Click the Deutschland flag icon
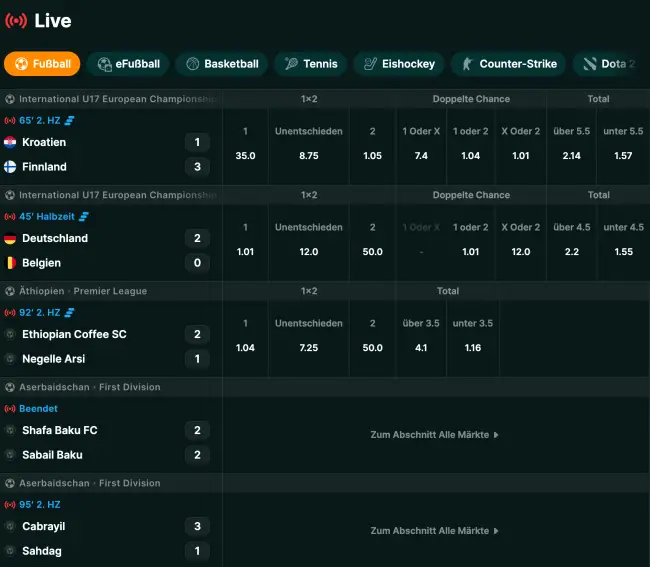 [10, 238]
